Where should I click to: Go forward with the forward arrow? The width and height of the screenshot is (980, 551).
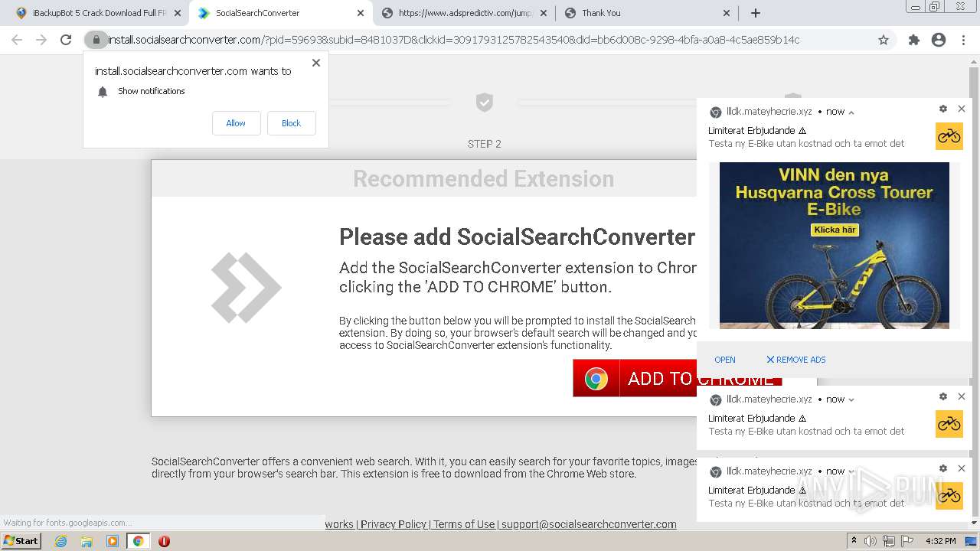(x=41, y=40)
